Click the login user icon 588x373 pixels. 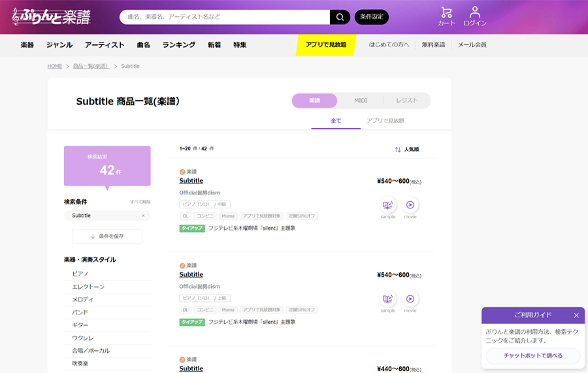475,16
